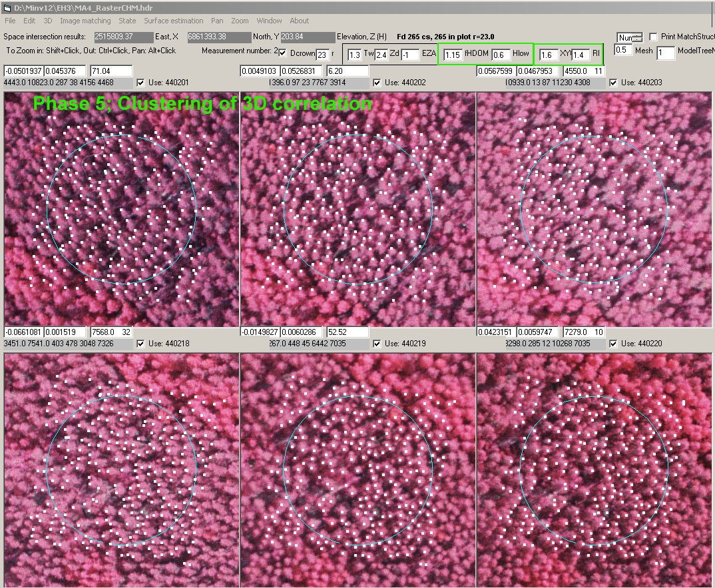
Task: Click the Num spinner arrows
Action: [x=638, y=38]
